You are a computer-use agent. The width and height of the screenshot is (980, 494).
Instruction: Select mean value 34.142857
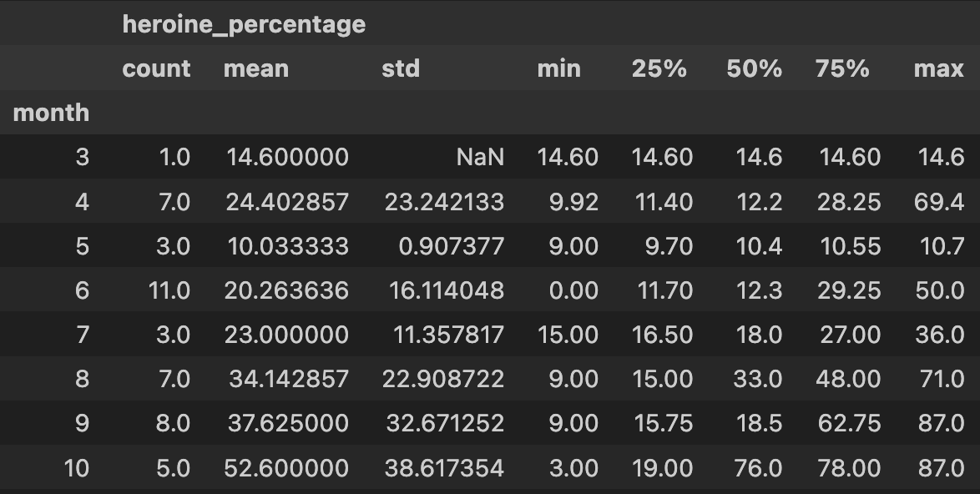click(x=289, y=379)
